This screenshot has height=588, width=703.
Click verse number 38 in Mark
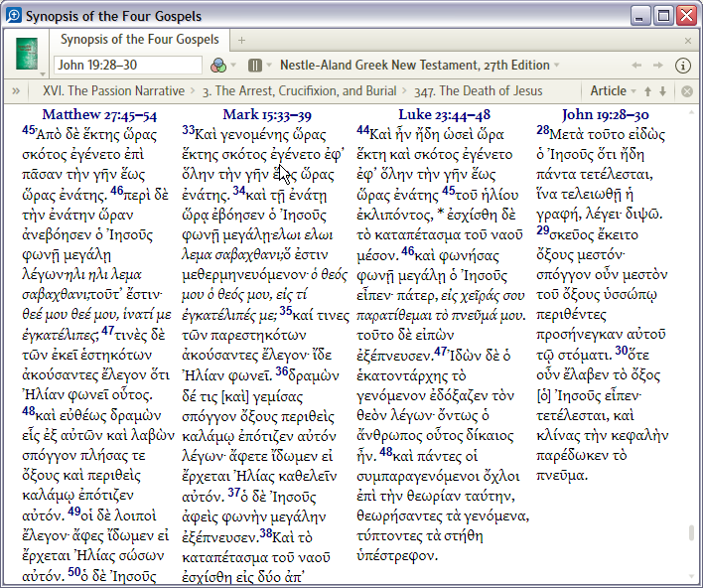click(x=266, y=532)
